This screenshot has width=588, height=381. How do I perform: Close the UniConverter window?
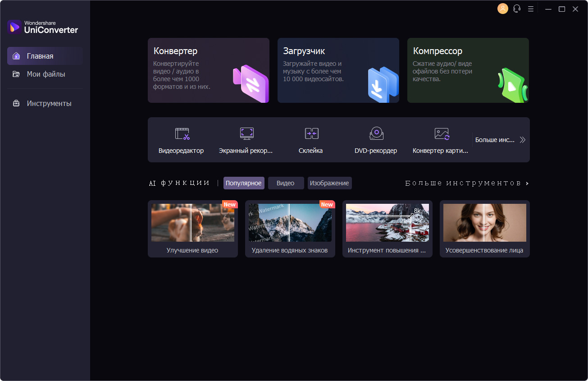coord(575,9)
